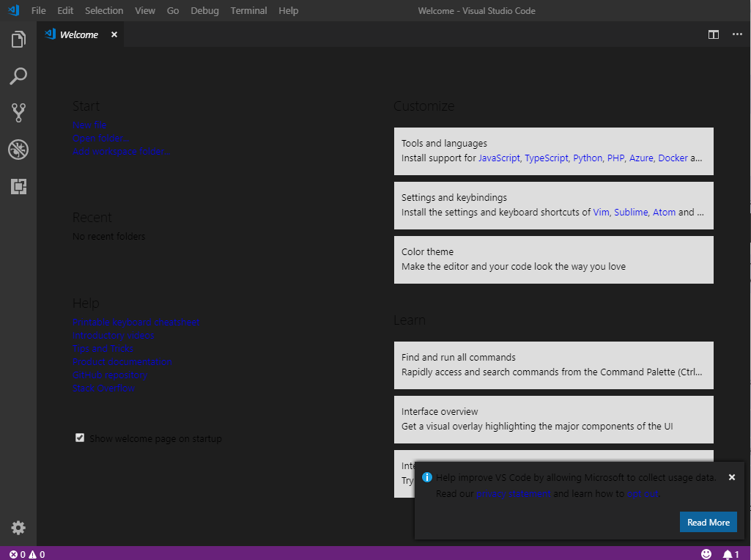Click the New file link
The image size is (751, 560).
89,125
